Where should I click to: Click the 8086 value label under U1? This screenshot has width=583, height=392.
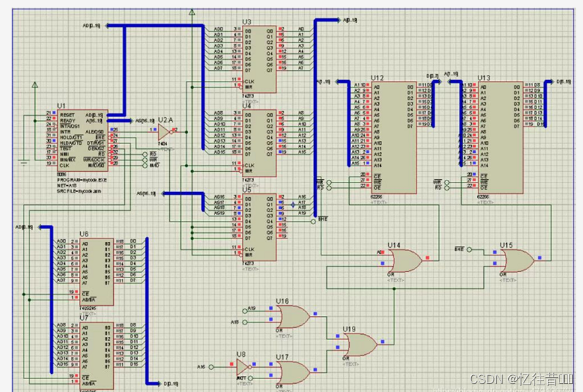click(x=61, y=174)
